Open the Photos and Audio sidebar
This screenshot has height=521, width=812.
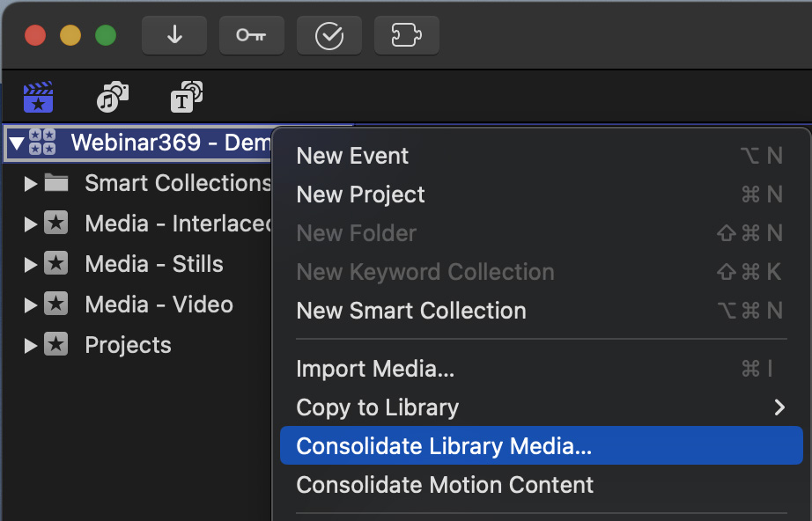click(113, 98)
